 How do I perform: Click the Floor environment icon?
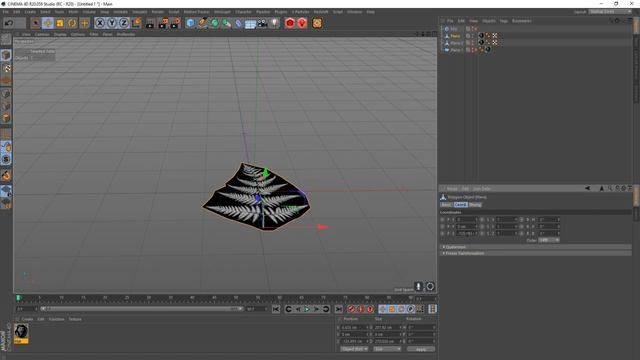[250, 23]
